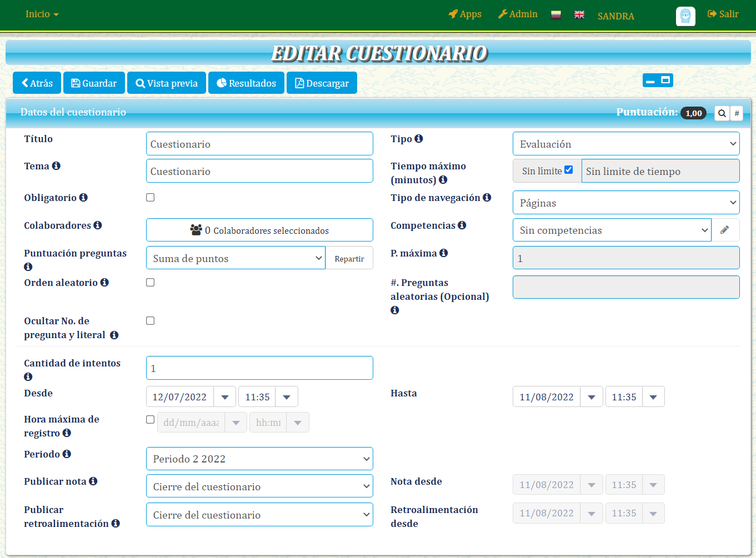Collapse panels using the minimize bar icon

coord(650,81)
